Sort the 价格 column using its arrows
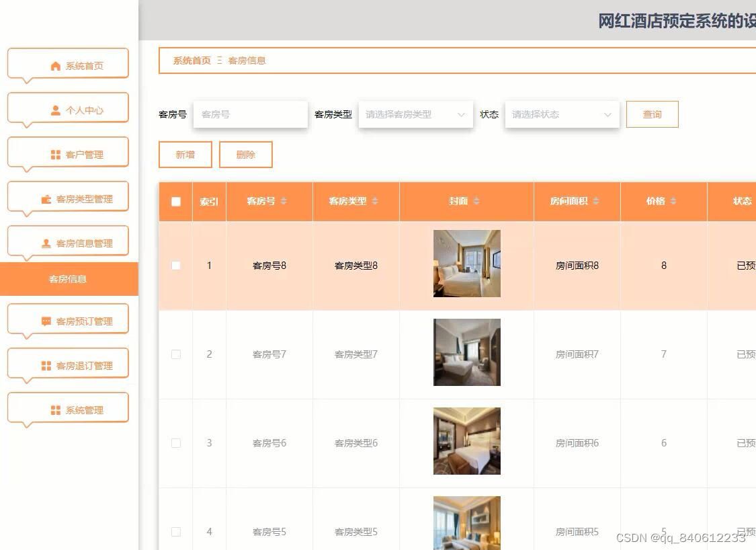The image size is (756, 550). click(671, 200)
